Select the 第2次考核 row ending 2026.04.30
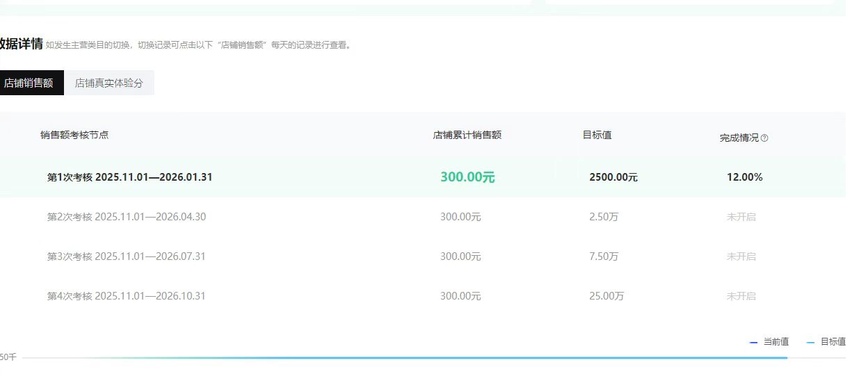The height and width of the screenshot is (376, 868). 126,217
